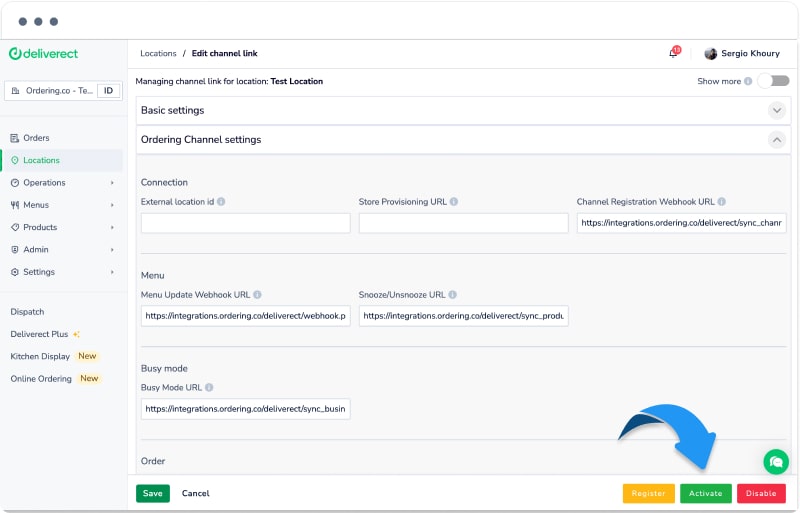This screenshot has width=800, height=513.
Task: Click the building icon in account selector
Action: pyautogui.click(x=16, y=91)
